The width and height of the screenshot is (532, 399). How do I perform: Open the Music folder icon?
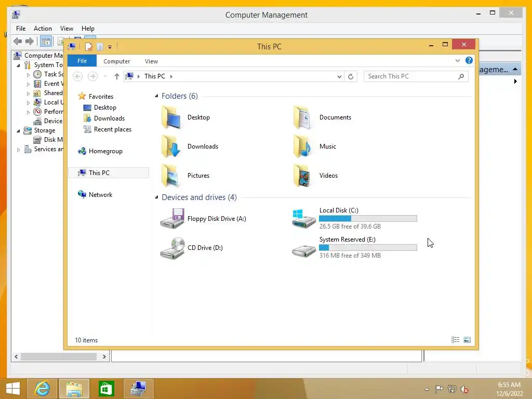[303, 147]
